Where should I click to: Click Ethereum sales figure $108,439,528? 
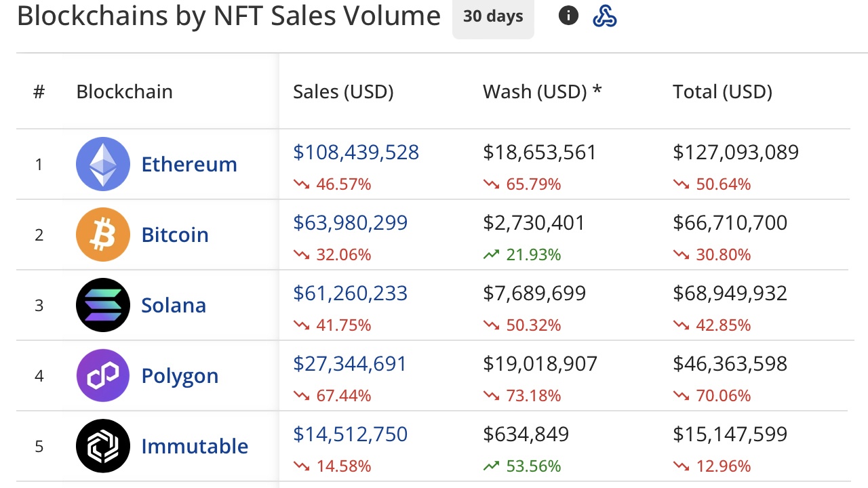pyautogui.click(x=356, y=152)
